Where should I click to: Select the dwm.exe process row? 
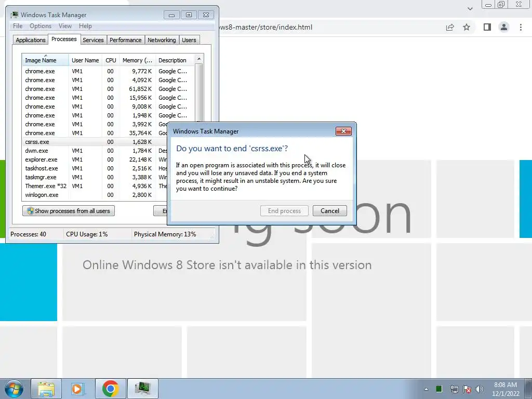95,151
